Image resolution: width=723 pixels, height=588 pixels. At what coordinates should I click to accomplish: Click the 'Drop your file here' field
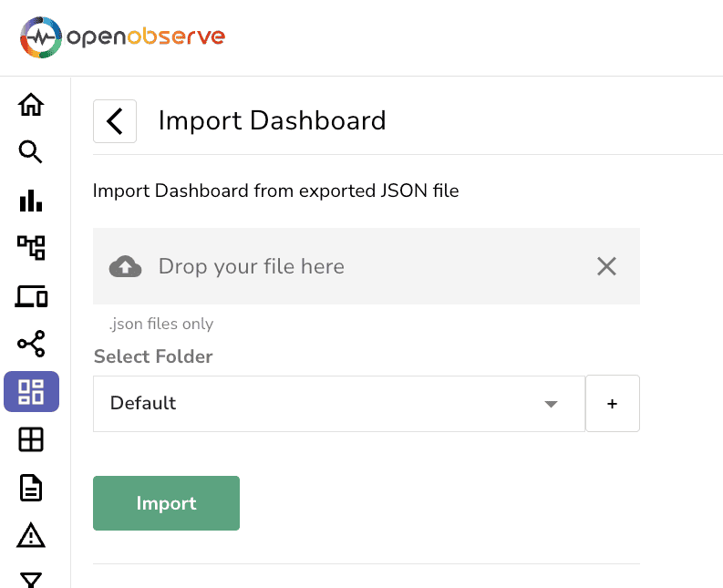pyautogui.click(x=367, y=266)
